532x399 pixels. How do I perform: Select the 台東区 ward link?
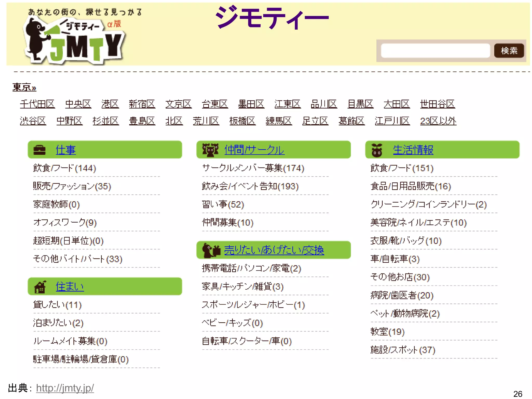(x=215, y=104)
